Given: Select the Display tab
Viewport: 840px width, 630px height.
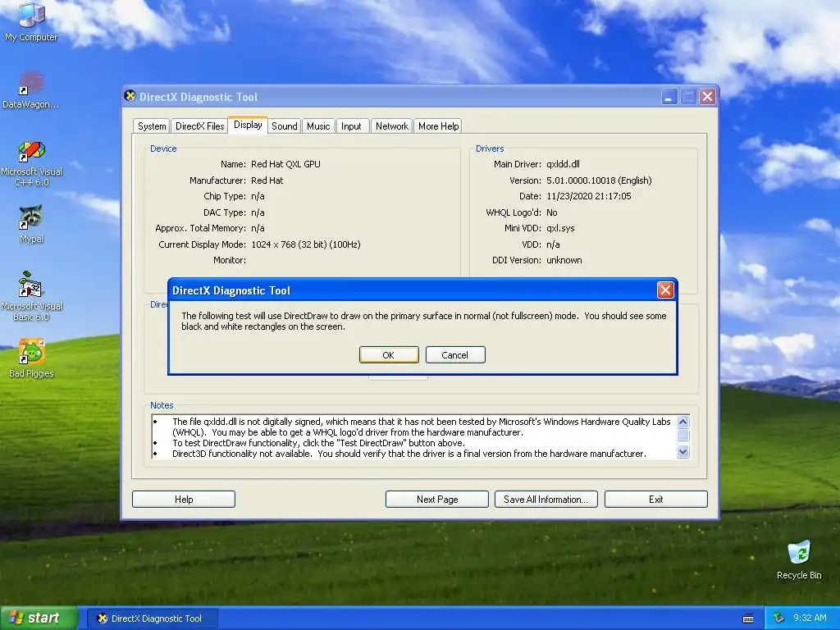Looking at the screenshot, I should [x=248, y=125].
